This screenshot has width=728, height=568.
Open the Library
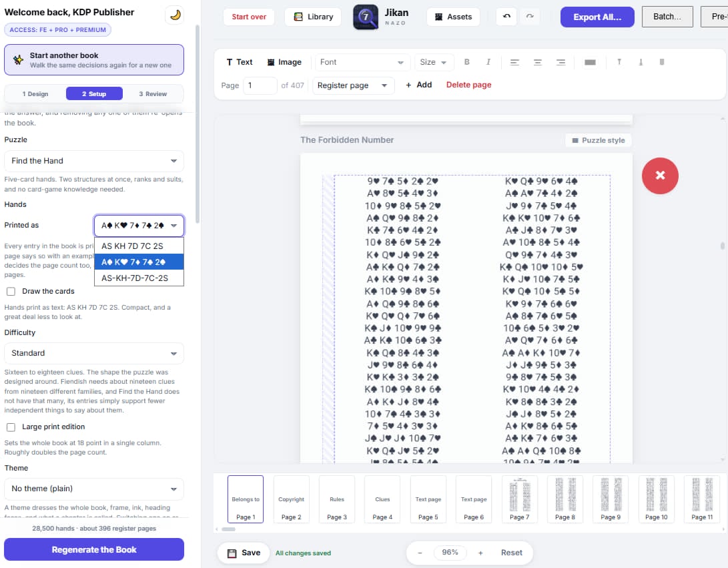coord(314,17)
